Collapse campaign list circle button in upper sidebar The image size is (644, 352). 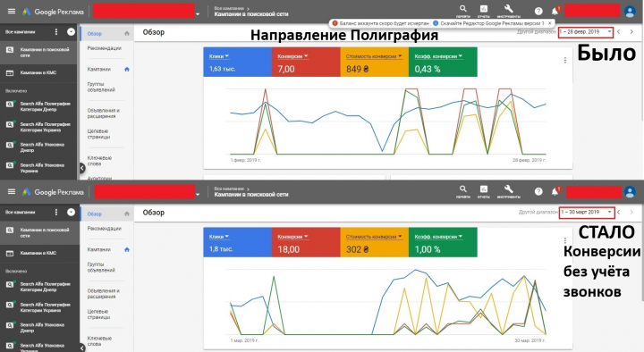71,31
